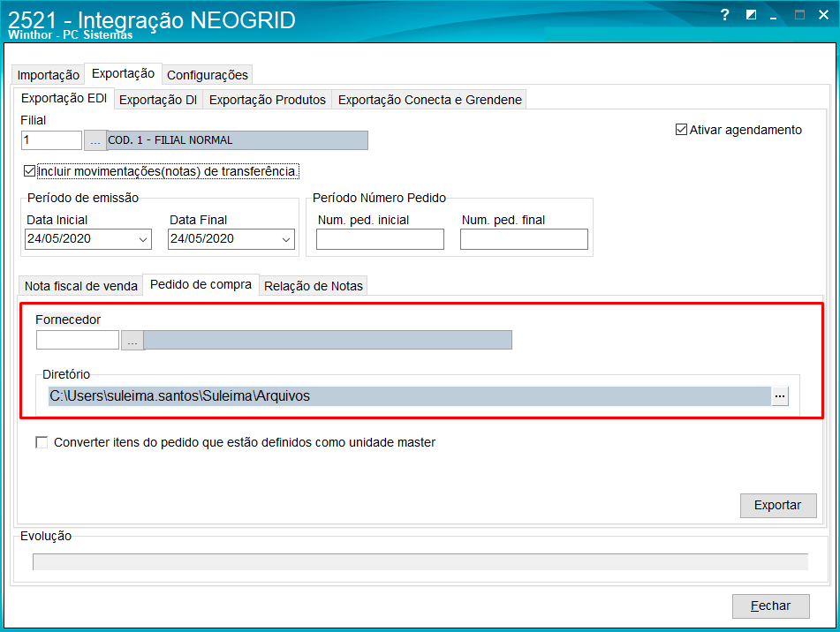Click the Fornecedor code input field
The height and width of the screenshot is (632, 840).
(78, 340)
